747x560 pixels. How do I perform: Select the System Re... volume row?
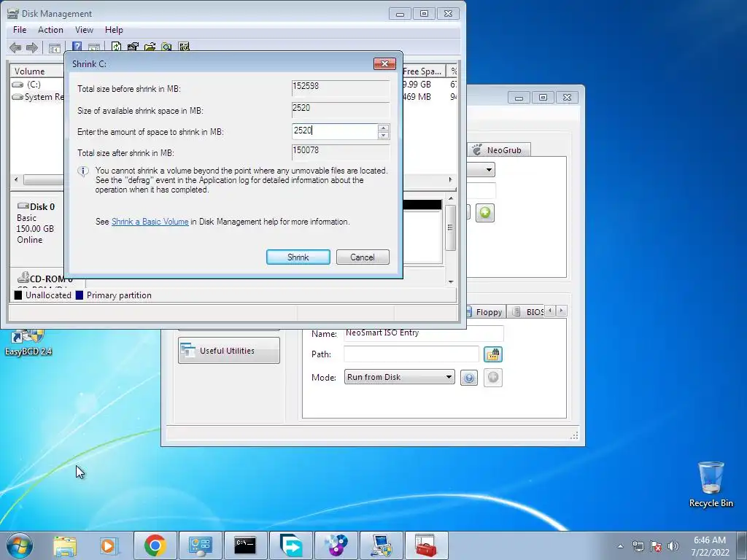(37, 97)
